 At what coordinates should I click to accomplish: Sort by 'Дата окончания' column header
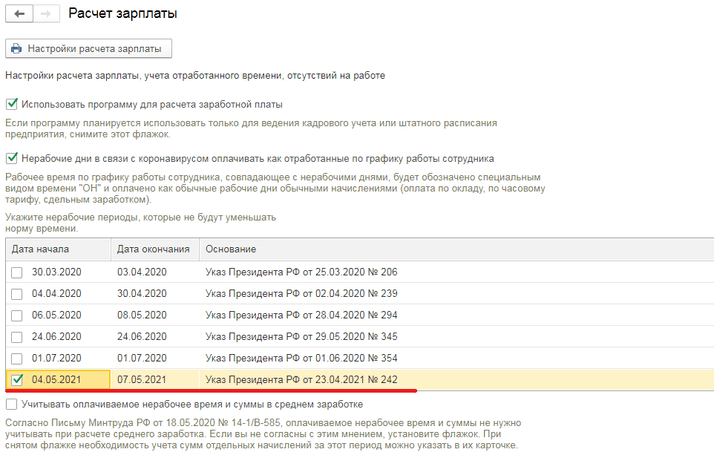click(x=152, y=249)
